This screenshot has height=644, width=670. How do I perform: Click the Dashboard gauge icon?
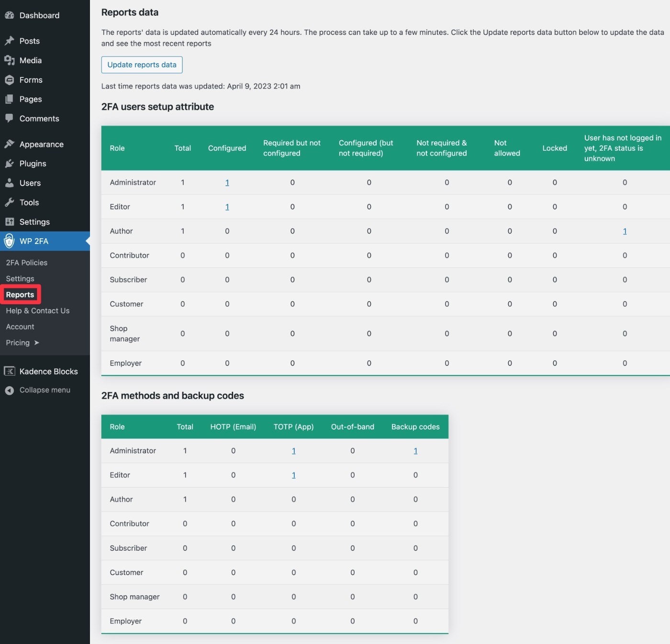click(x=9, y=15)
